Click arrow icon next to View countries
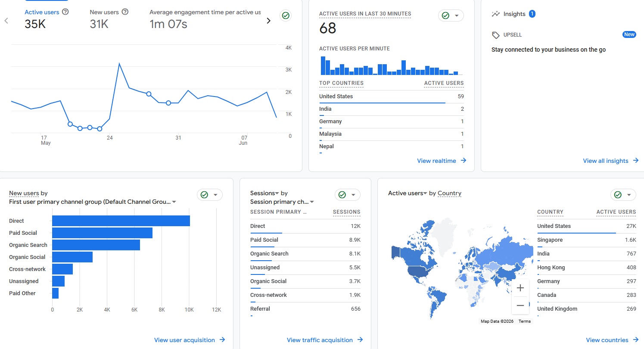The image size is (644, 349). (636, 340)
